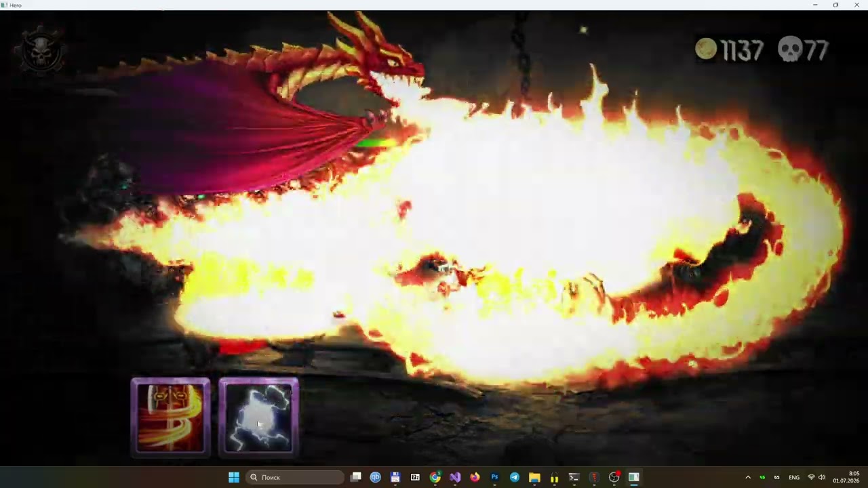Viewport: 868px width, 488px height.
Task: Open the floppy disk app on taskbar
Action: [x=395, y=477]
